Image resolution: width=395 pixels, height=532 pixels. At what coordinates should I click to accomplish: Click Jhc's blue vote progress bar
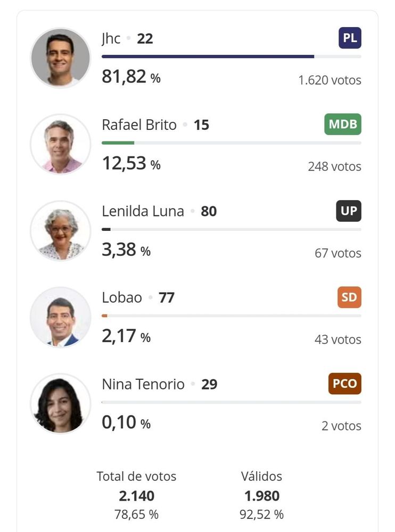click(208, 56)
